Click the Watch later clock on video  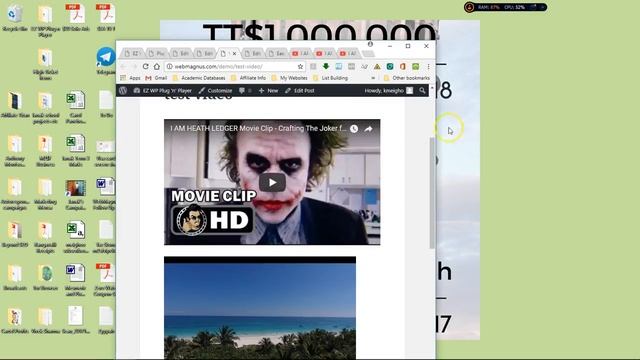point(354,129)
